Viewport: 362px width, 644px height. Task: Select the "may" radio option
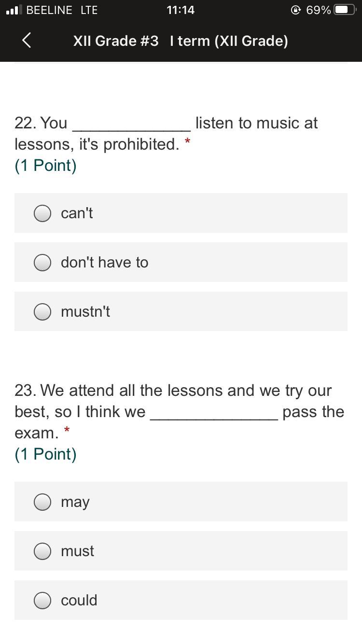42,502
